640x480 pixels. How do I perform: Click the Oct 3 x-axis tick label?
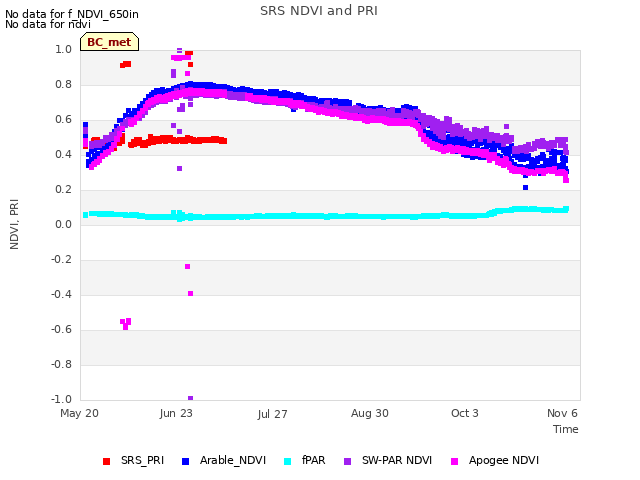click(x=464, y=413)
